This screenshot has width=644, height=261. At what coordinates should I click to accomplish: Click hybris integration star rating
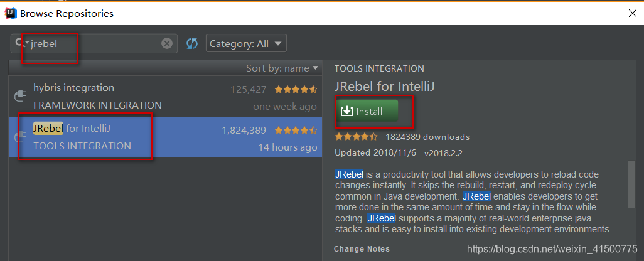click(296, 89)
